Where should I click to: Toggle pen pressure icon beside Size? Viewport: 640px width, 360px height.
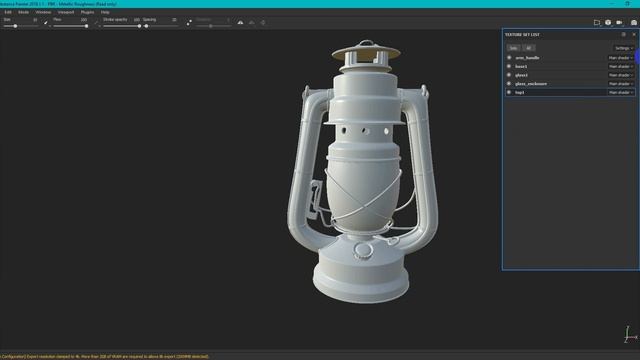tap(46, 23)
